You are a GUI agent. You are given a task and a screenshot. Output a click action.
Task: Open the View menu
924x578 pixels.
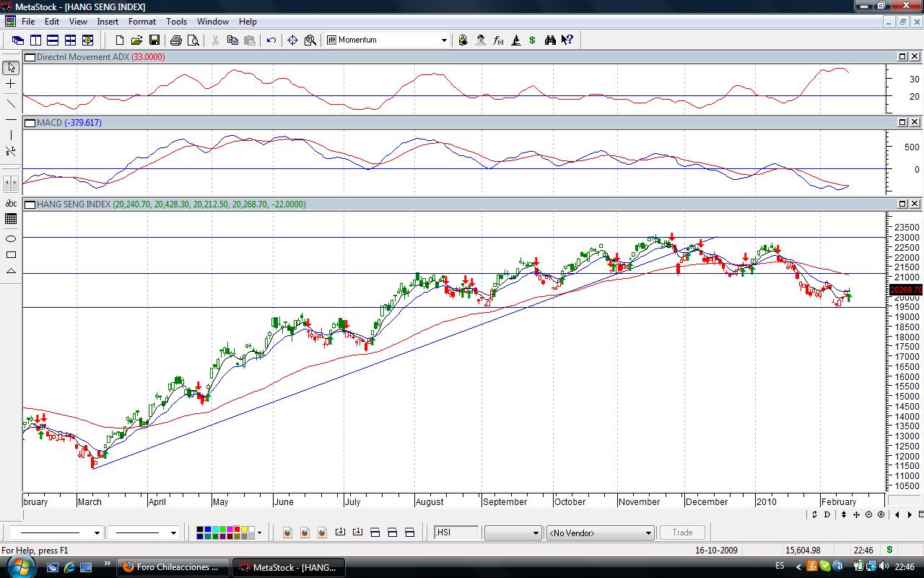pos(78,22)
